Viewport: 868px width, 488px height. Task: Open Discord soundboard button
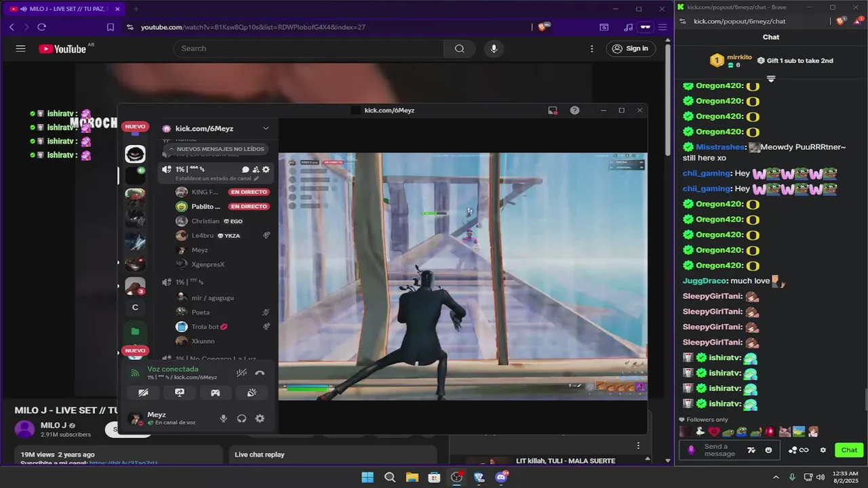tap(252, 392)
